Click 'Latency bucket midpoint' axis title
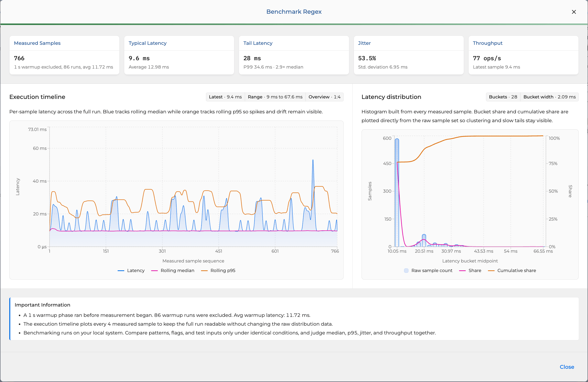 [x=470, y=261]
